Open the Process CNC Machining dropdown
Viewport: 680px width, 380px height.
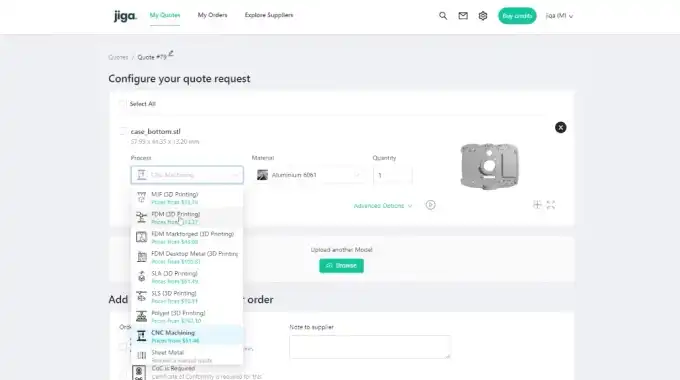click(x=187, y=175)
